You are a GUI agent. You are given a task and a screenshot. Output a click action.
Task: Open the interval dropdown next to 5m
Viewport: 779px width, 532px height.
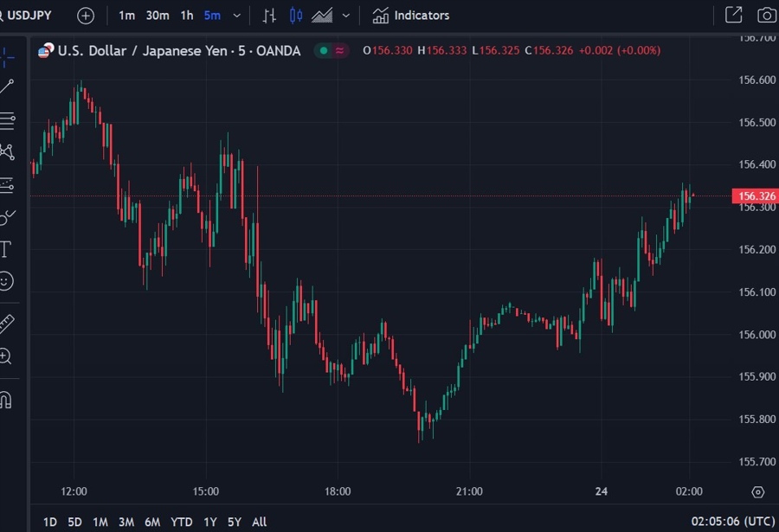pos(236,15)
